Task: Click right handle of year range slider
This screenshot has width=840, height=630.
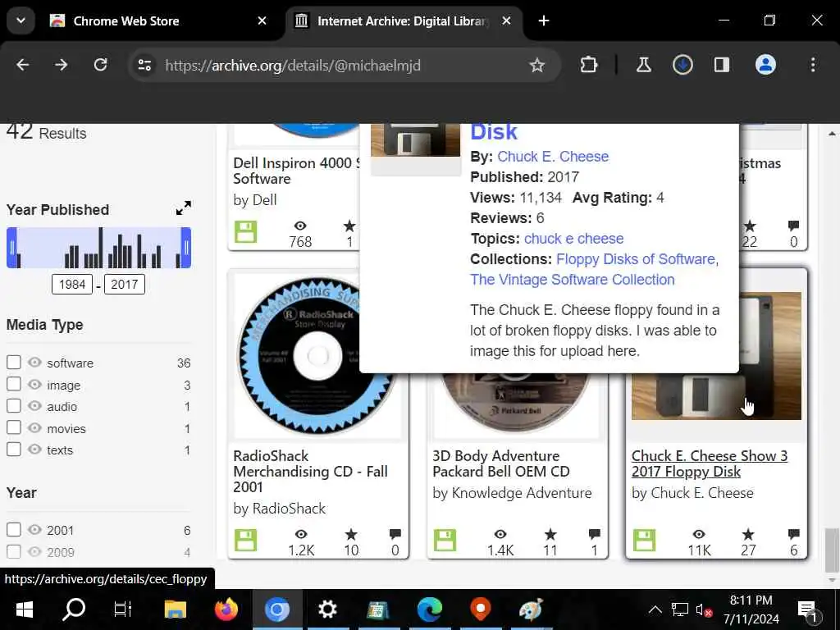Action: tap(186, 248)
